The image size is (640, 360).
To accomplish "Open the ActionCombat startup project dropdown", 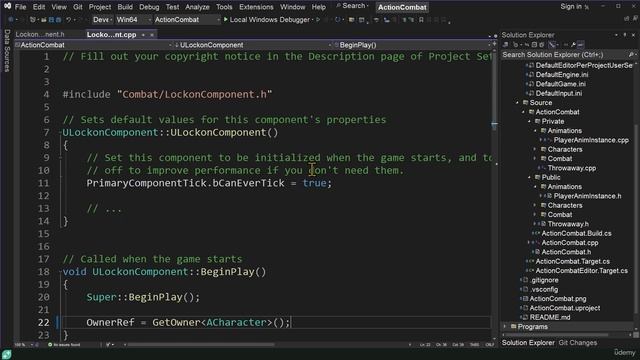I will click(x=187, y=20).
